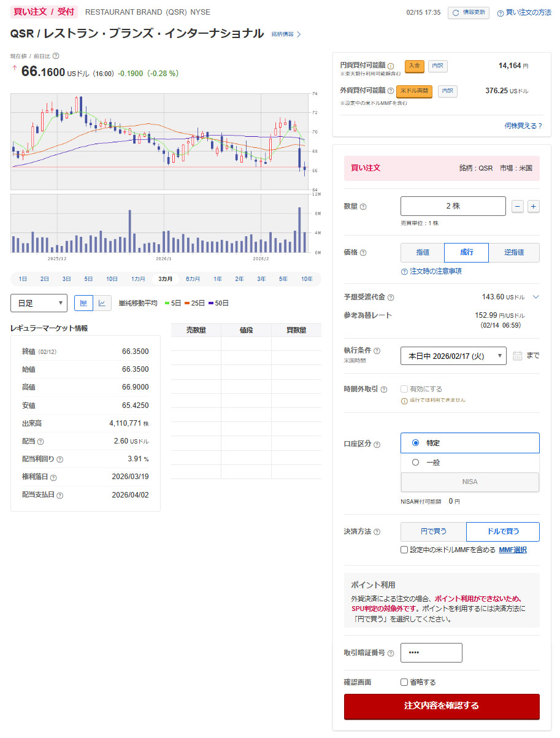This screenshot has width=560, height=738.
Task: Switch to the line chart icon
Action: (102, 303)
